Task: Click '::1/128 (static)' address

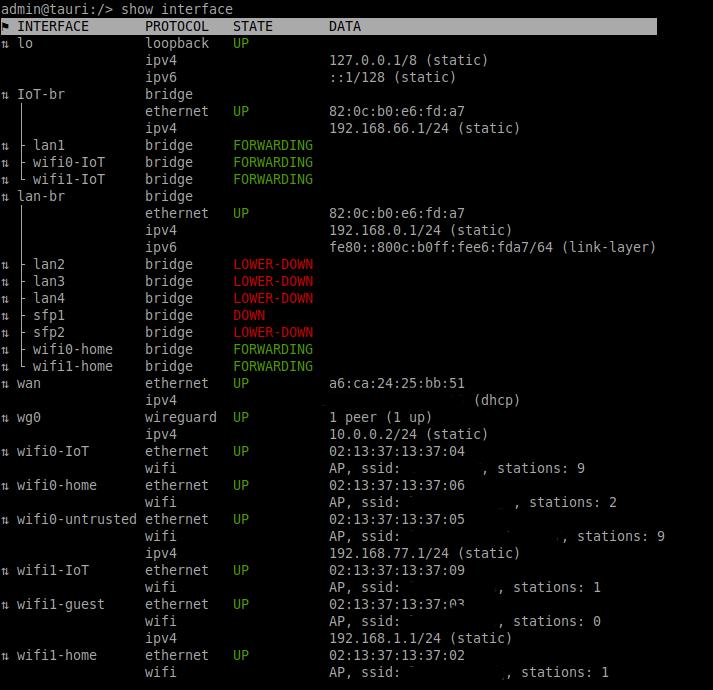Action: pos(392,77)
